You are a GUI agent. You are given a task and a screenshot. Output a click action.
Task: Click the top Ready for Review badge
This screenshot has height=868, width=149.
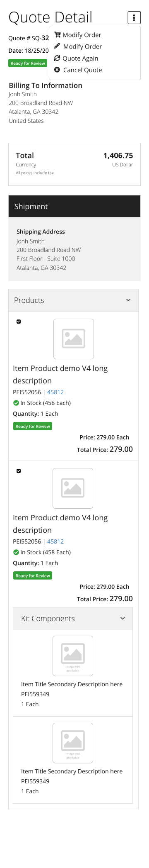click(x=28, y=63)
